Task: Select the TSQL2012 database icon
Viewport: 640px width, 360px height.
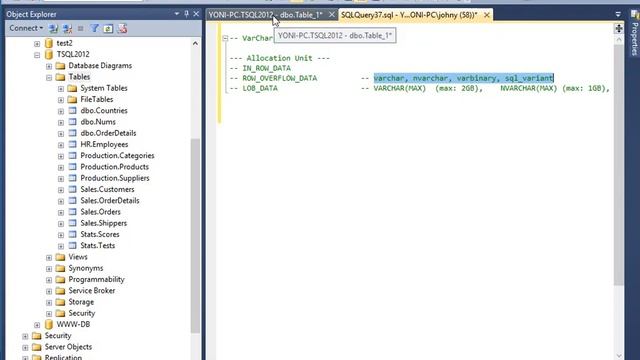Action: [49, 54]
